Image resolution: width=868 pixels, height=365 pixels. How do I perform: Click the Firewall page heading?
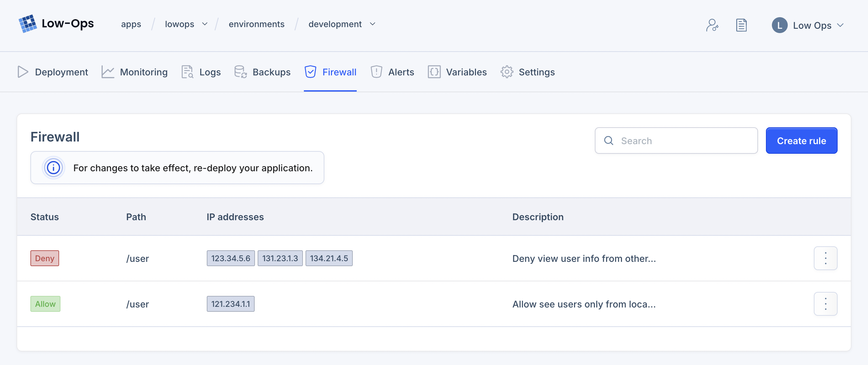pos(55,137)
